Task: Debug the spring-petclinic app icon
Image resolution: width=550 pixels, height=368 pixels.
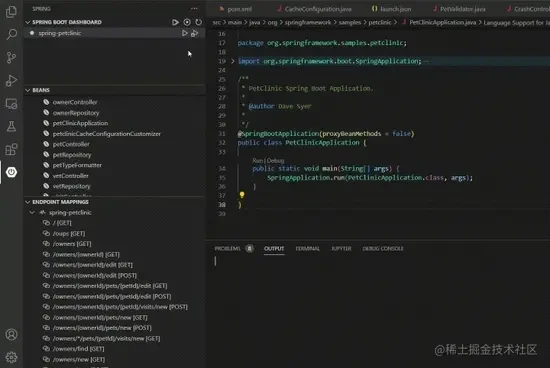Action: pyautogui.click(x=194, y=33)
